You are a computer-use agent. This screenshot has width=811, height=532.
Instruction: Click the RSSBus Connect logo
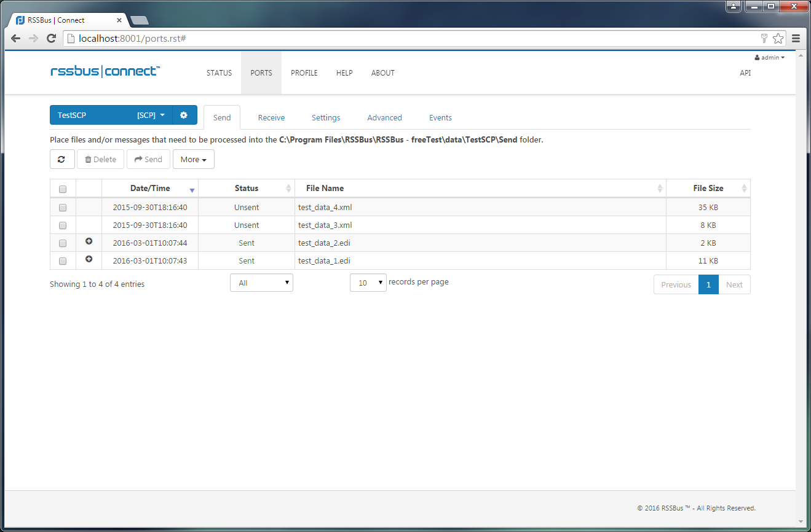105,71
